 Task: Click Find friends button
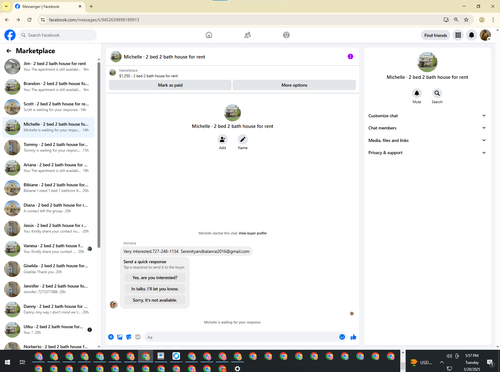[x=435, y=35]
